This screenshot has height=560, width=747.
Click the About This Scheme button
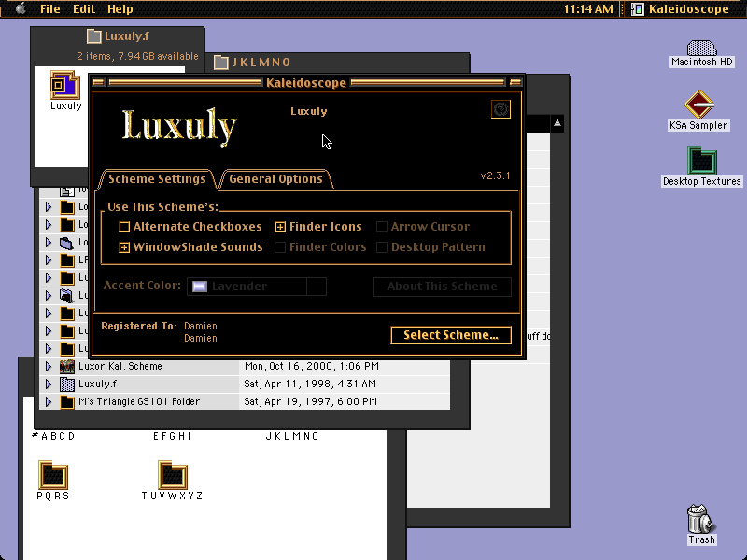tap(443, 287)
